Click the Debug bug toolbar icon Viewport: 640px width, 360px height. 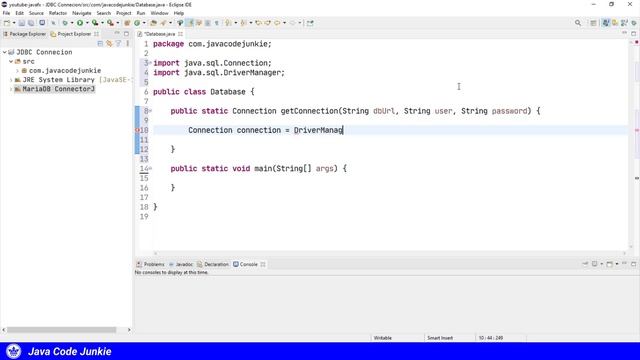tap(64, 23)
